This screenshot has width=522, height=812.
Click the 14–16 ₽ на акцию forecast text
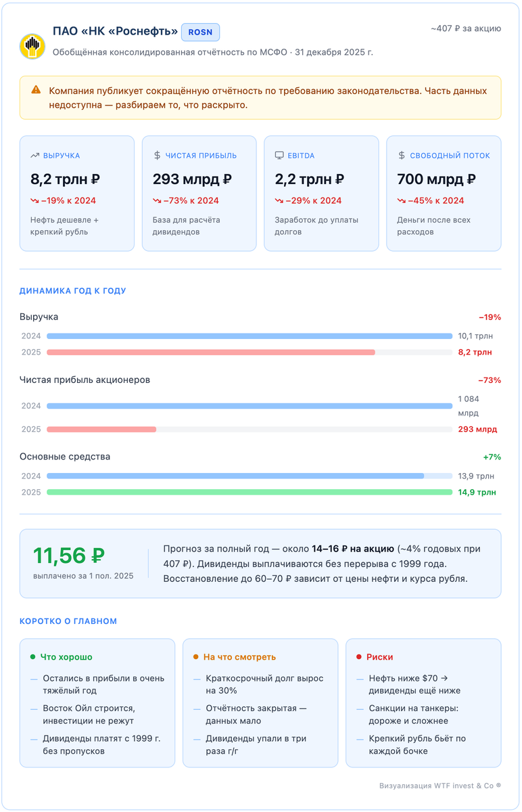click(x=352, y=549)
